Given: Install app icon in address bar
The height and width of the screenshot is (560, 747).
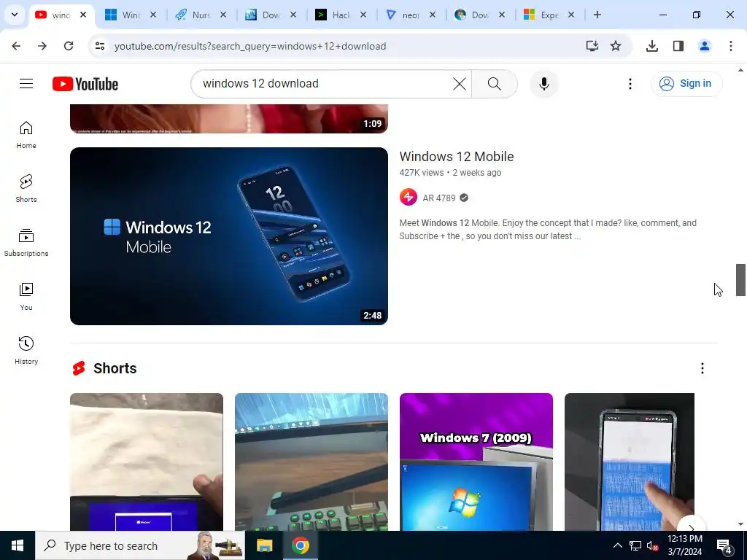Looking at the screenshot, I should pyautogui.click(x=592, y=46).
